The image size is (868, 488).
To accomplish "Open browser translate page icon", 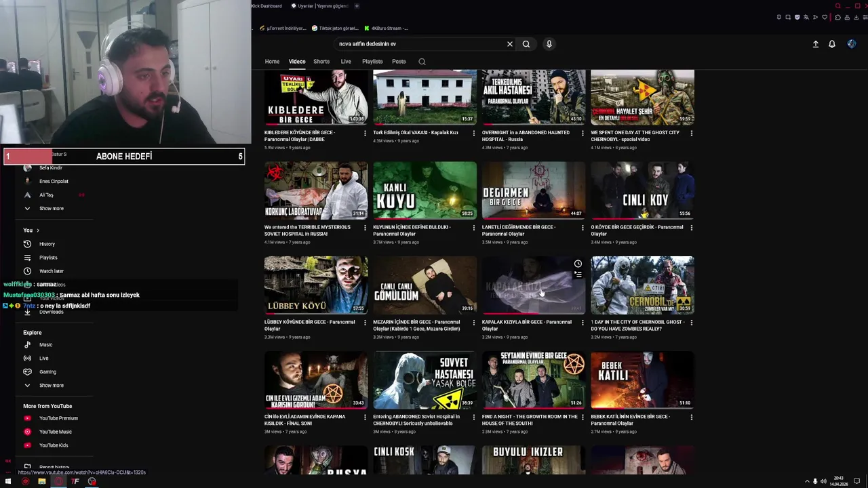I will pyautogui.click(x=806, y=17).
